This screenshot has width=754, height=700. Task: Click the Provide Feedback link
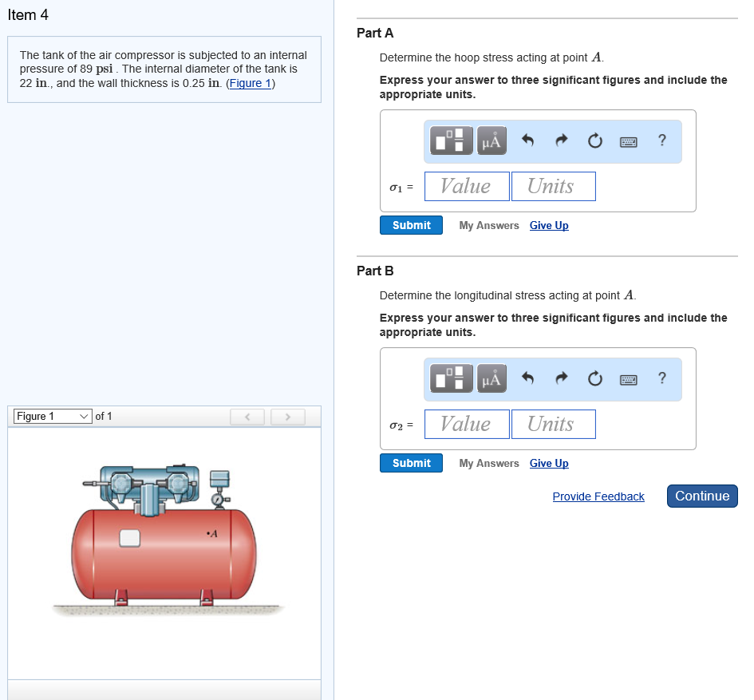[598, 496]
